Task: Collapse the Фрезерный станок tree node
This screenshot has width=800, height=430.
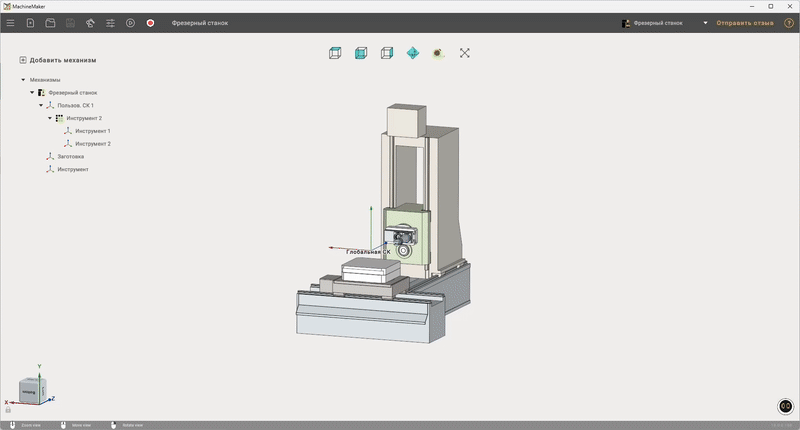Action: (32, 92)
